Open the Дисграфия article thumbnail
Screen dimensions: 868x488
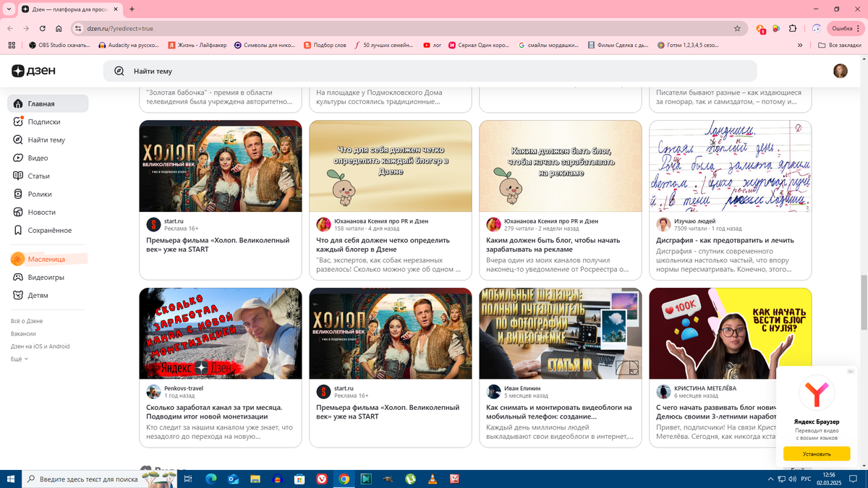(731, 166)
